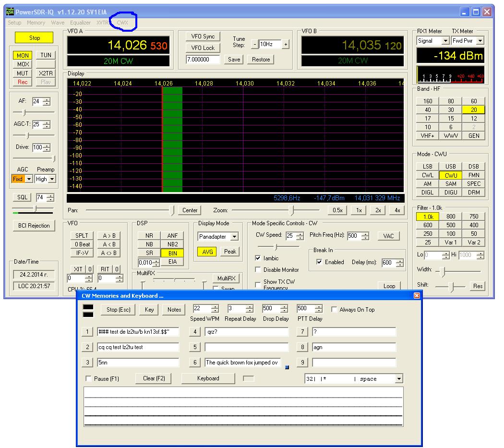Decrease the tune step with minus button
The image size is (504, 448).
click(x=255, y=44)
